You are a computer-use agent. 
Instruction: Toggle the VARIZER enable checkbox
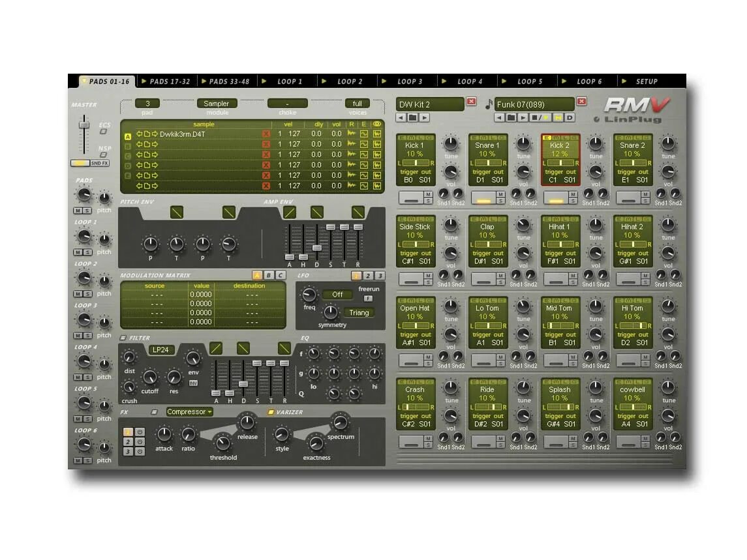tap(270, 413)
